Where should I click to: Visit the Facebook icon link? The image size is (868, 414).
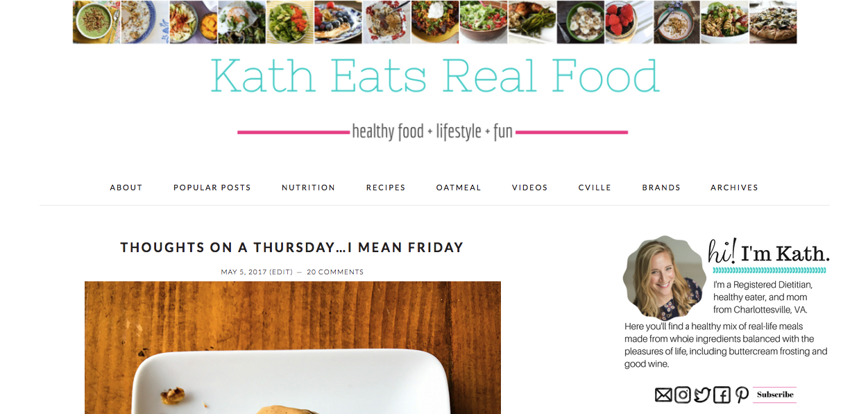click(x=722, y=395)
